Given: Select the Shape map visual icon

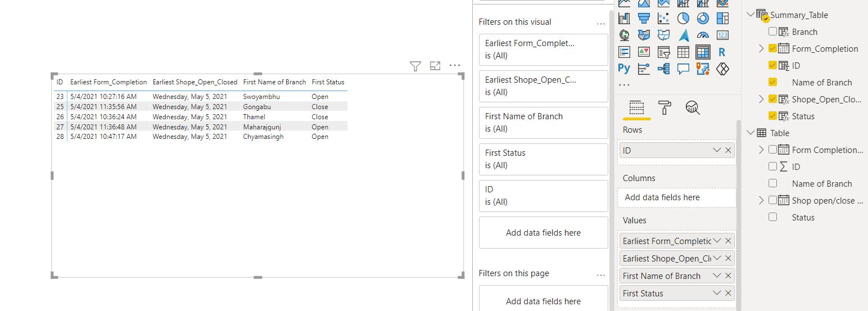Looking at the screenshot, I should (x=663, y=35).
